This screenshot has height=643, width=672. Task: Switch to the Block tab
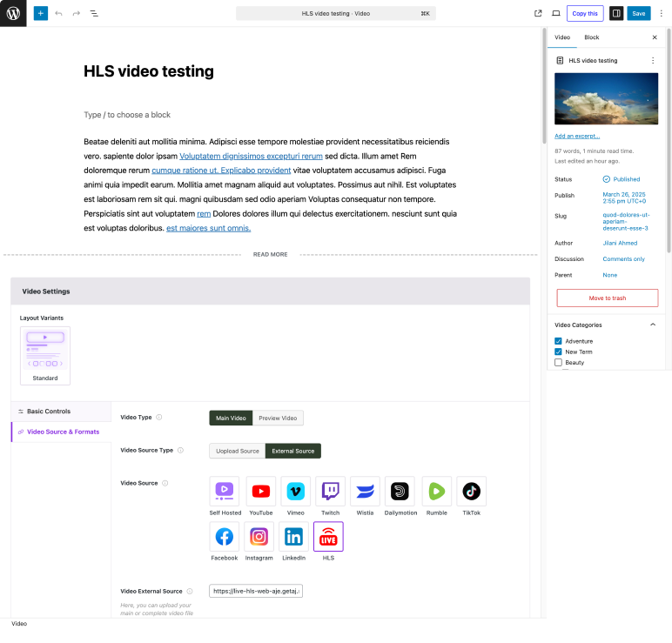591,37
